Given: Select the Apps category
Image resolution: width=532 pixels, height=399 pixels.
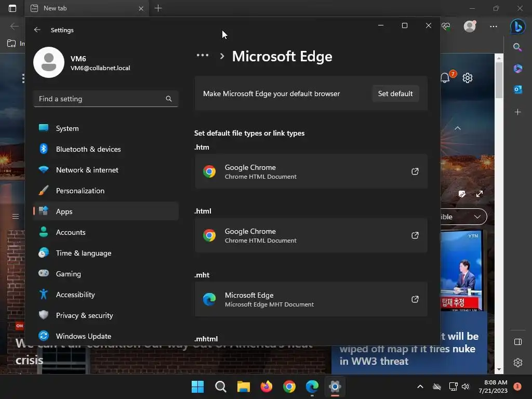Looking at the screenshot, I should [x=105, y=211].
